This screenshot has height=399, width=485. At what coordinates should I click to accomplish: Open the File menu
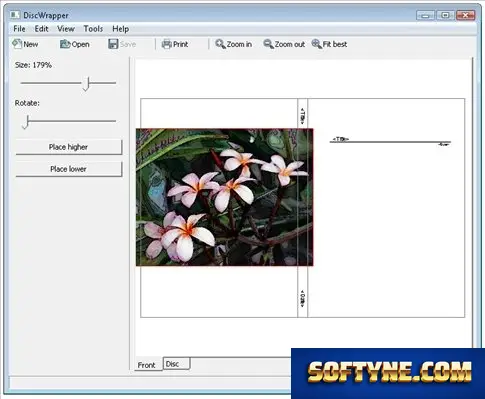tap(19, 29)
